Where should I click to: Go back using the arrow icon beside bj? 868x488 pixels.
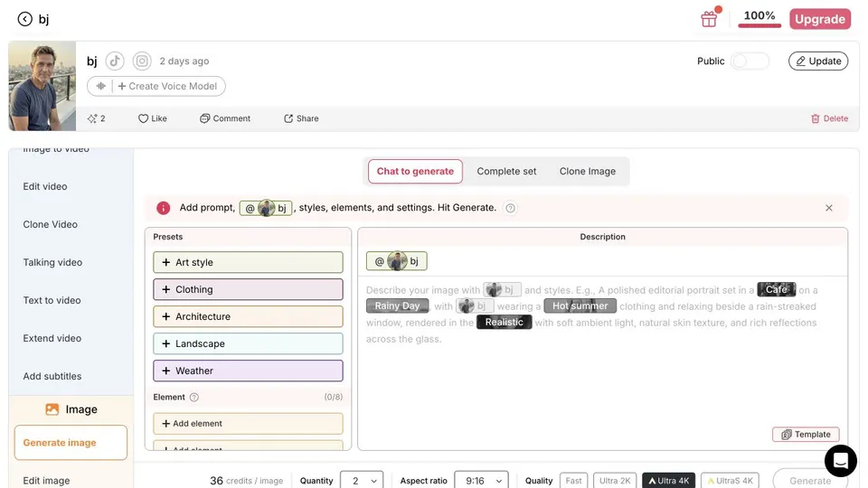(25, 19)
